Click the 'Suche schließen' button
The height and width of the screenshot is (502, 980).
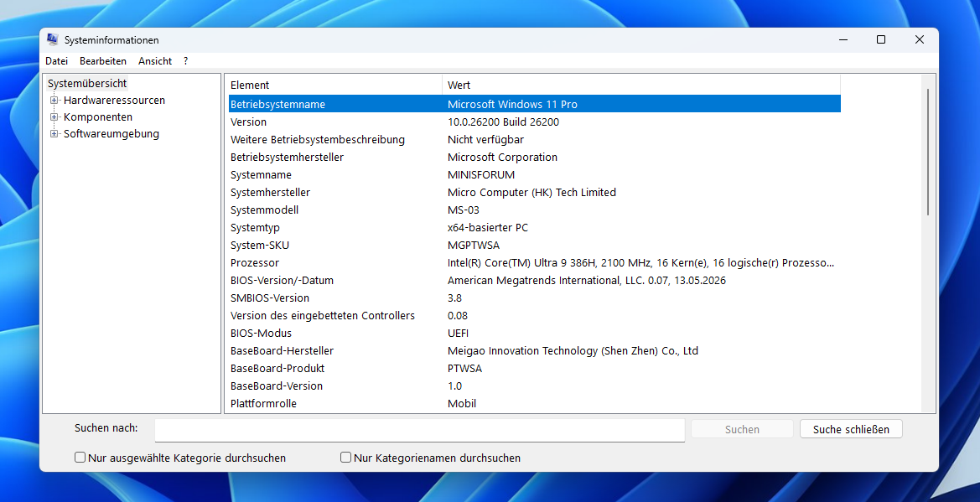click(x=851, y=429)
